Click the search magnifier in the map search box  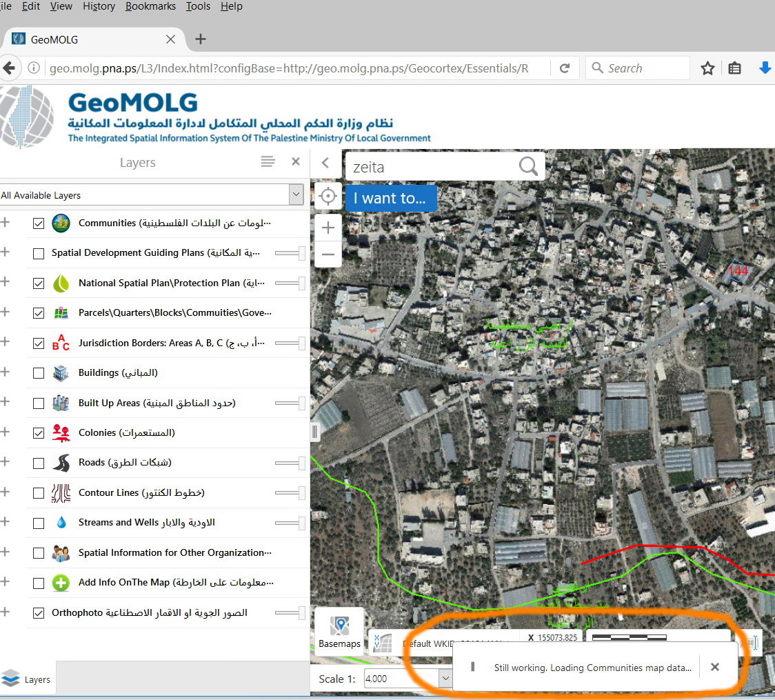pyautogui.click(x=528, y=167)
